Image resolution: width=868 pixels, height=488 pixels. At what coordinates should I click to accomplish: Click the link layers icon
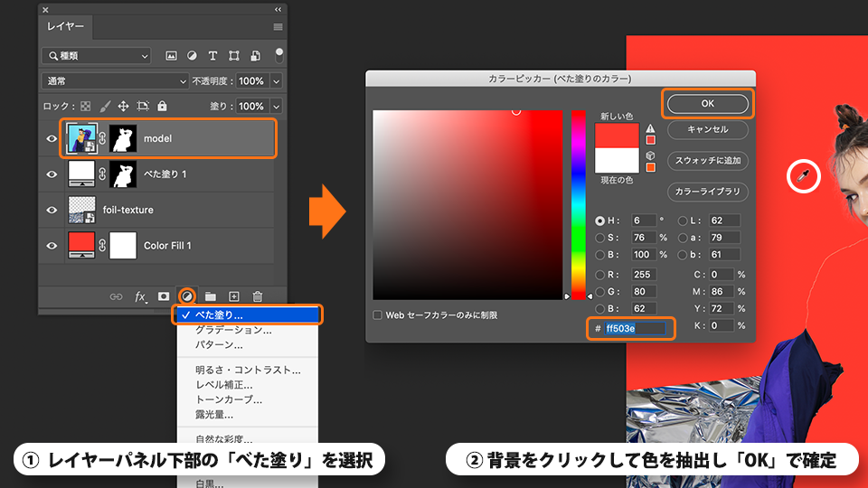[116, 297]
